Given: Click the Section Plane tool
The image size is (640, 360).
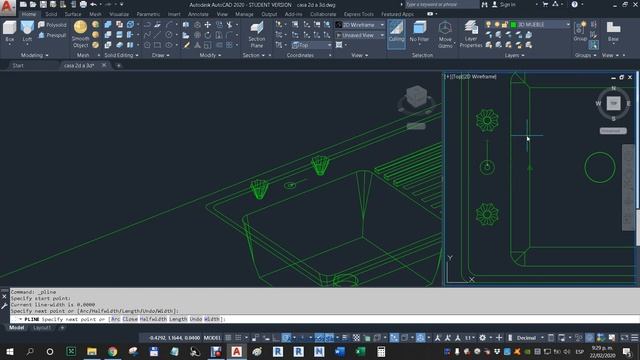Looking at the screenshot, I should coord(257,34).
